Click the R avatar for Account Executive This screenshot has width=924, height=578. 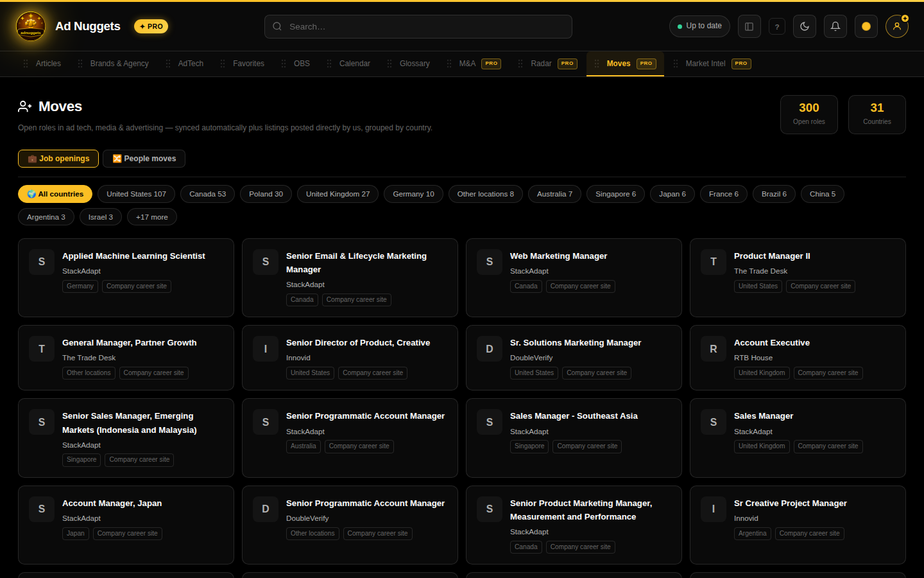click(714, 349)
